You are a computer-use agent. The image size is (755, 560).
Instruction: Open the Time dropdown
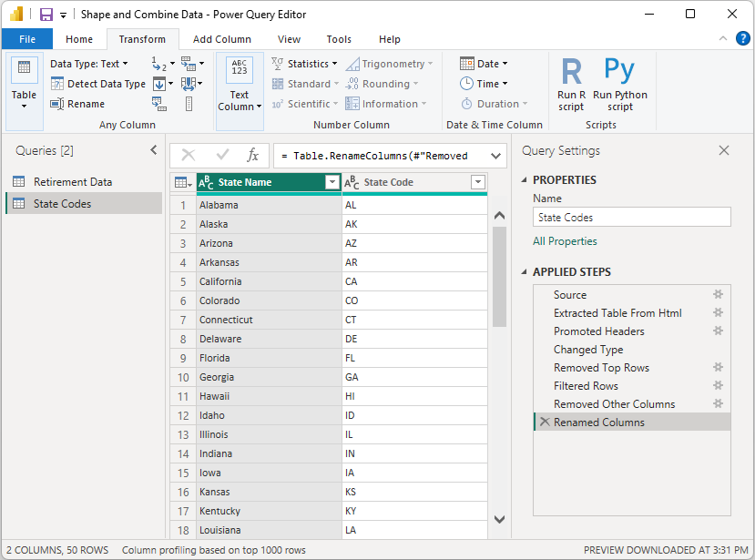click(484, 84)
